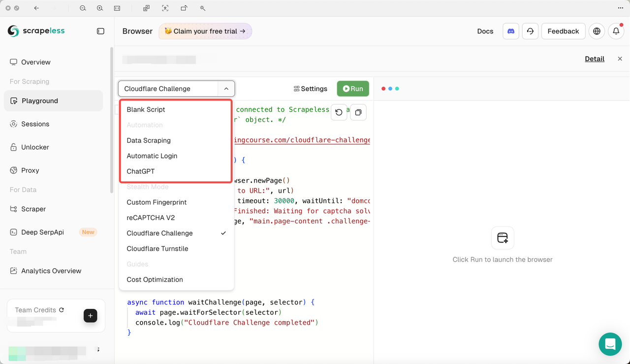This screenshot has width=630, height=364.
Task: Select Cost Optimization guide
Action: point(176,280)
